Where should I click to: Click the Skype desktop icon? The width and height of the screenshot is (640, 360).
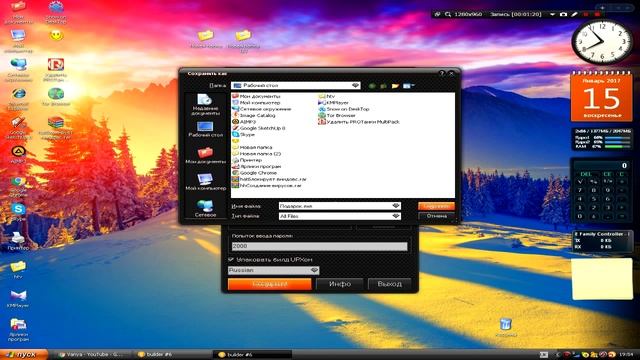[x=18, y=212]
